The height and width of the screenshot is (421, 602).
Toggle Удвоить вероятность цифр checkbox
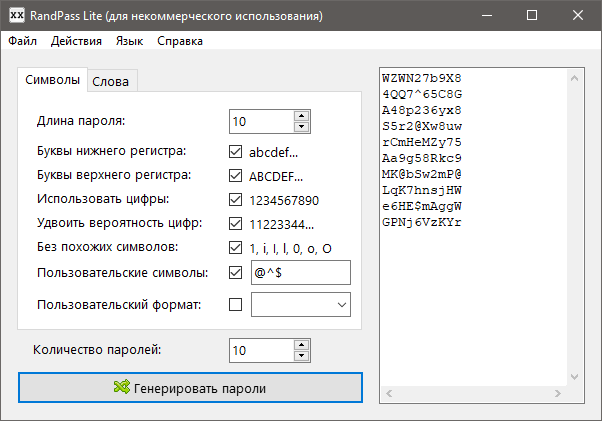point(235,224)
